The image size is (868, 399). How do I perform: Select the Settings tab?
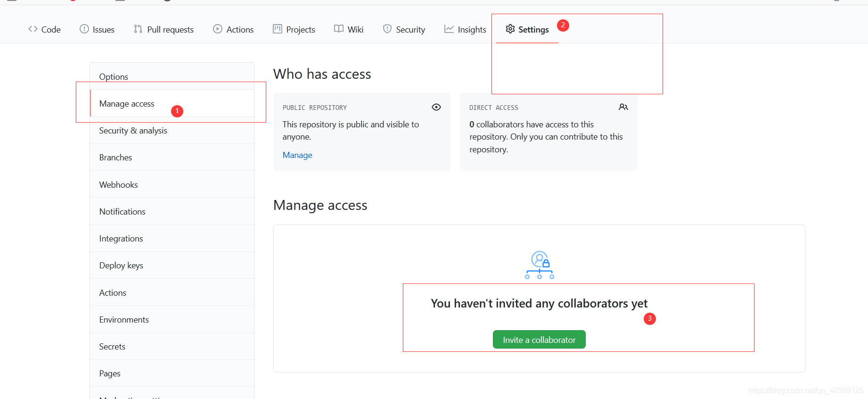coord(527,30)
